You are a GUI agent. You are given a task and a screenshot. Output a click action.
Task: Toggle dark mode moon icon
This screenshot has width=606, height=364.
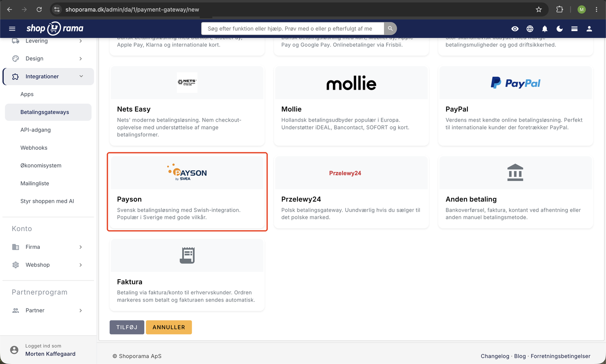(560, 29)
